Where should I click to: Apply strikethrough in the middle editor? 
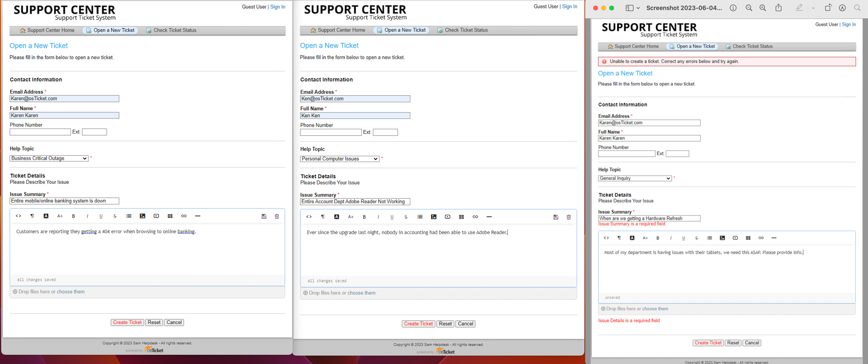click(x=406, y=217)
